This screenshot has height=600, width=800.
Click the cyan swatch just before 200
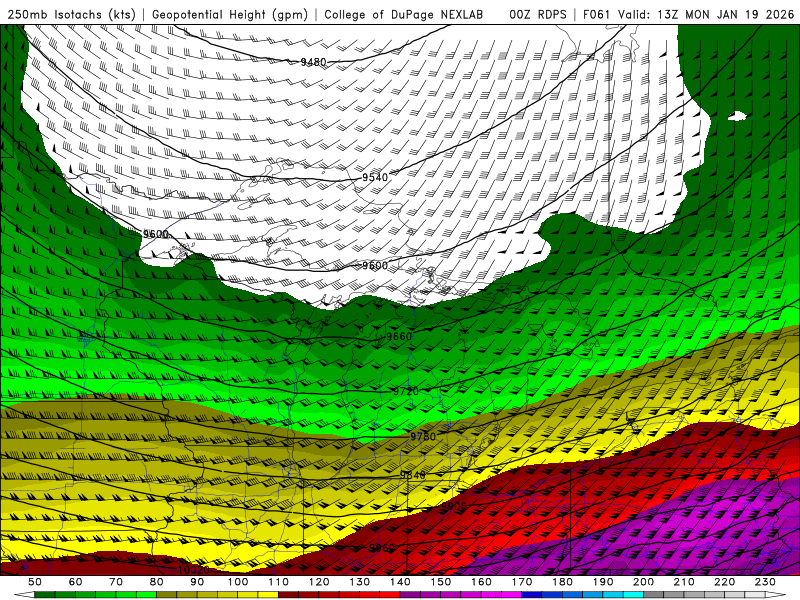tap(633, 595)
